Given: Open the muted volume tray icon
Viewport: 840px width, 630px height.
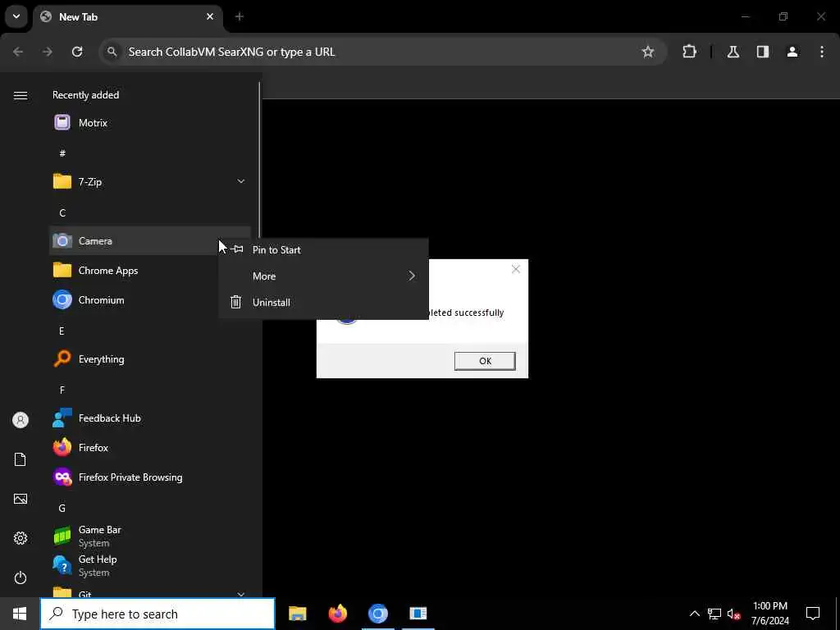Looking at the screenshot, I should pos(734,614).
